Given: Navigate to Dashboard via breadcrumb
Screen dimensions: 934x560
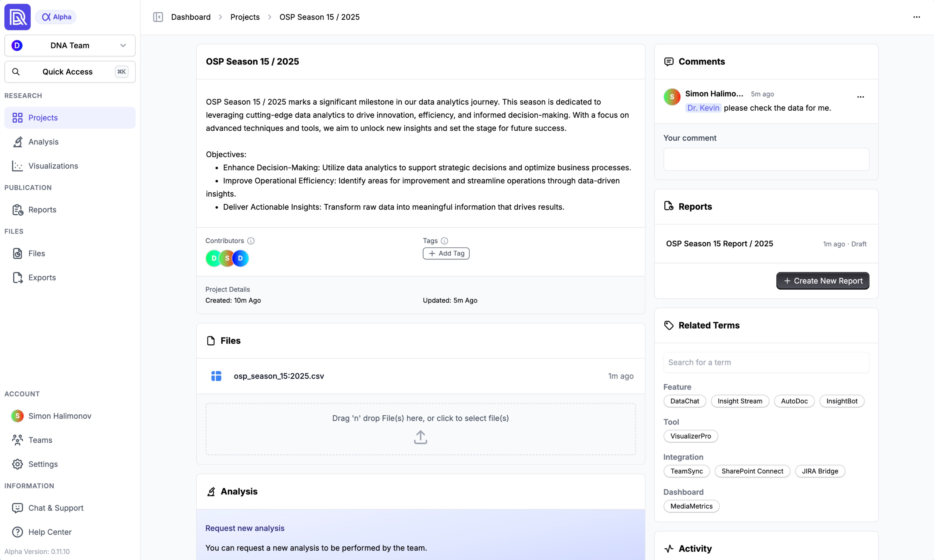Looking at the screenshot, I should click(x=190, y=17).
